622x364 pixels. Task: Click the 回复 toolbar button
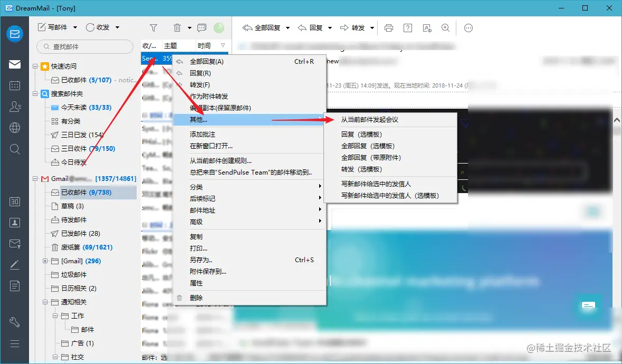[310, 28]
